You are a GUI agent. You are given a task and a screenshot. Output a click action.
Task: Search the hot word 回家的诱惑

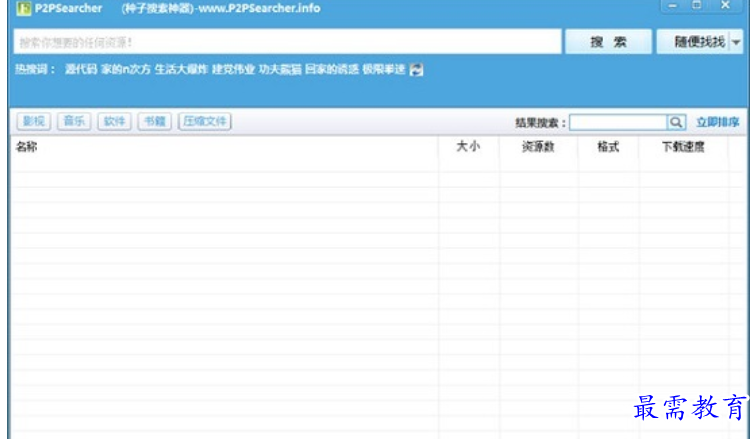(332, 69)
